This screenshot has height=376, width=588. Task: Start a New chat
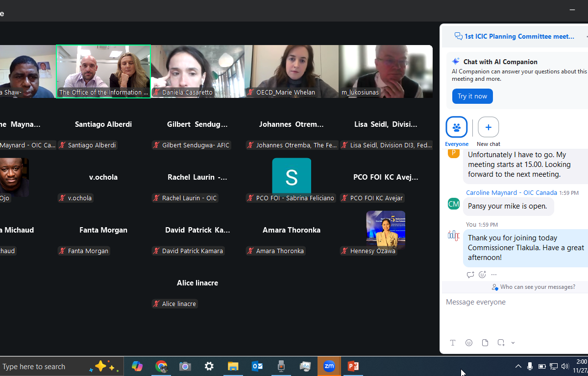[488, 127]
